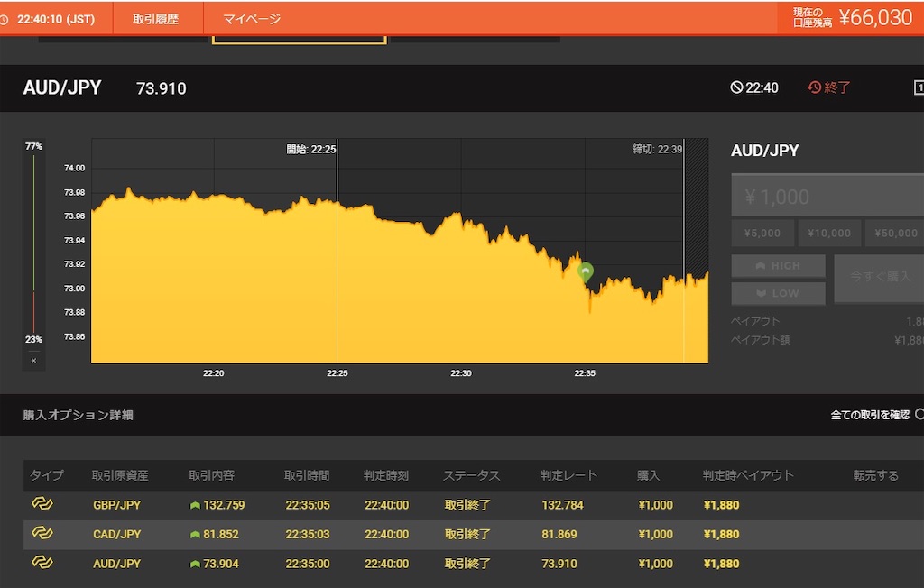Image resolution: width=924 pixels, height=588 pixels.
Task: Click the 22:40 expiry time indicator icon
Action: (736, 87)
